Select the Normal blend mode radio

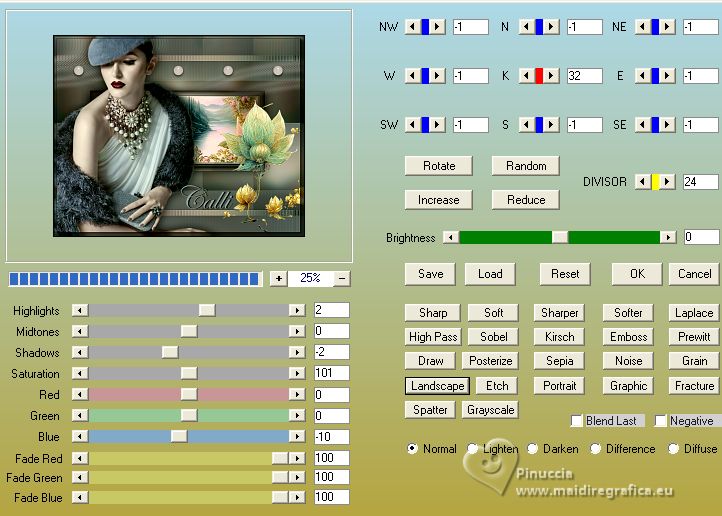412,448
